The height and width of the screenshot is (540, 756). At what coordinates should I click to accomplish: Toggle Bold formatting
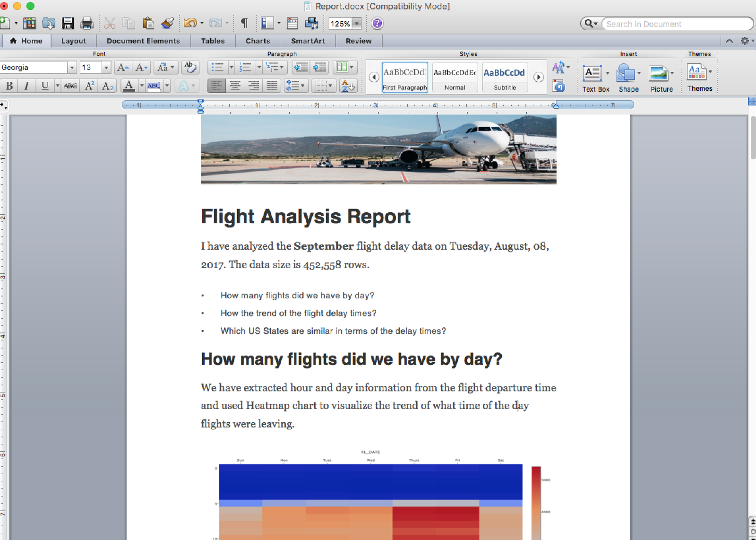9,86
